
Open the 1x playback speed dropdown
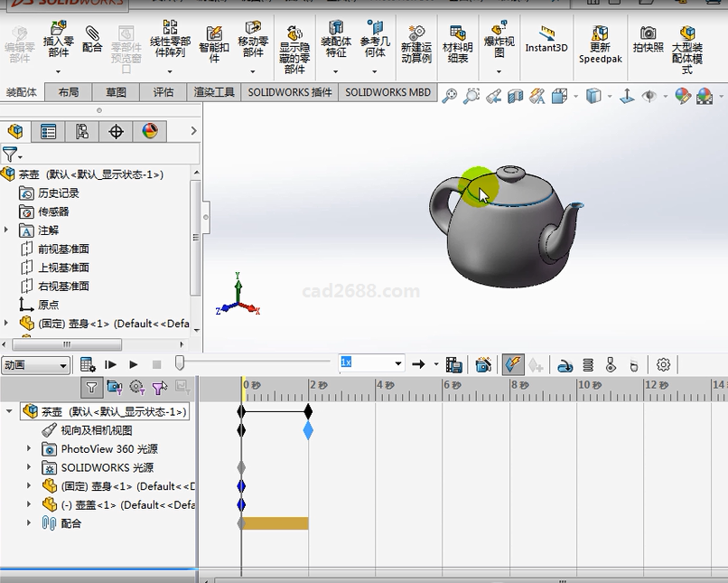tap(398, 363)
